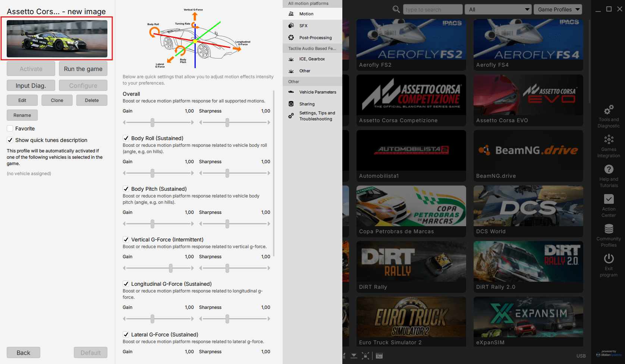The image size is (625, 364).
Task: Click the profile car image thumbnail
Action: click(x=57, y=39)
